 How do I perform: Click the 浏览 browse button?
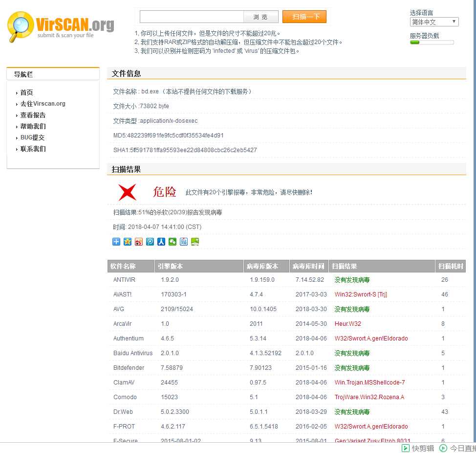pos(261,17)
